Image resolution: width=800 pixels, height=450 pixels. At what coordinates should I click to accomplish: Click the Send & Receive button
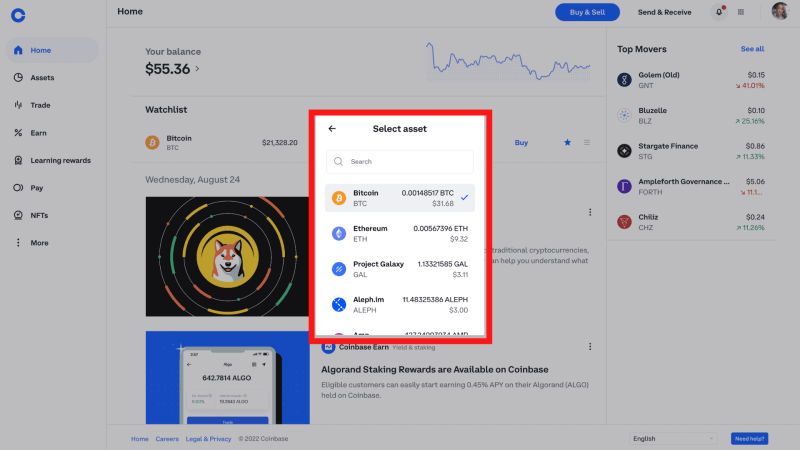click(664, 12)
